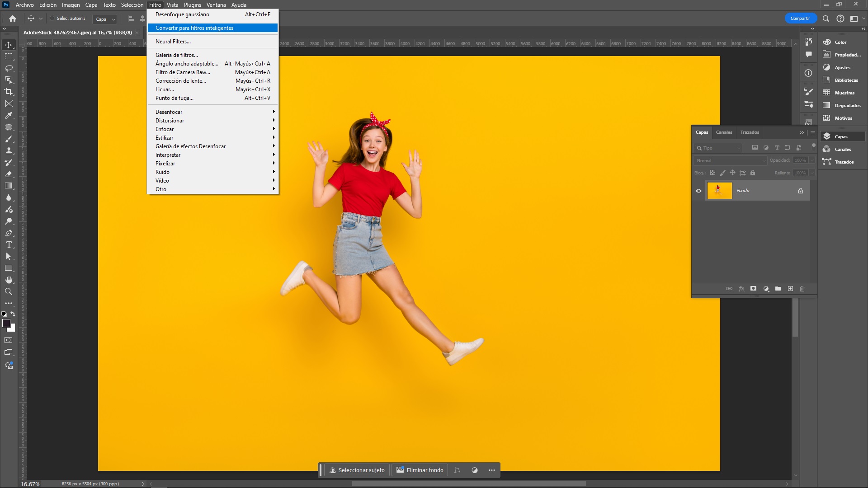
Task: Open the Capa auto-select dropdown
Action: pyautogui.click(x=105, y=19)
